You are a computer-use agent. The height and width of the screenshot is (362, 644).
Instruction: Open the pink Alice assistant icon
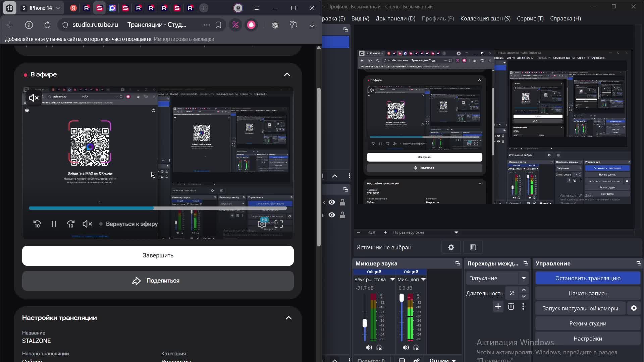(251, 25)
